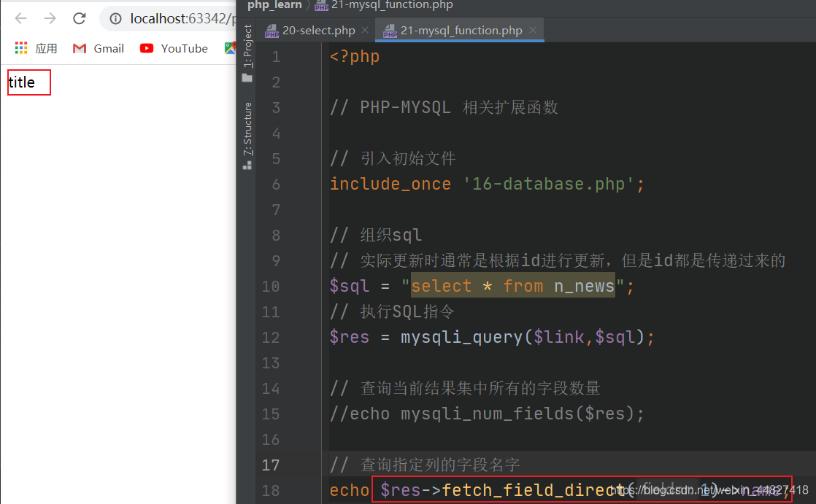Click line number 10 in gutter
This screenshot has height=504, width=816.
coord(271,286)
